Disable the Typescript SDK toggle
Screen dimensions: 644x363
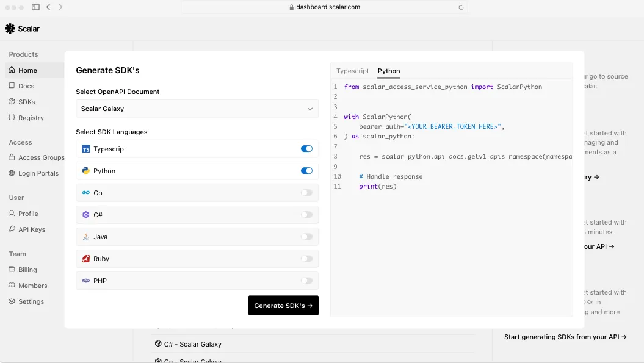pos(306,149)
